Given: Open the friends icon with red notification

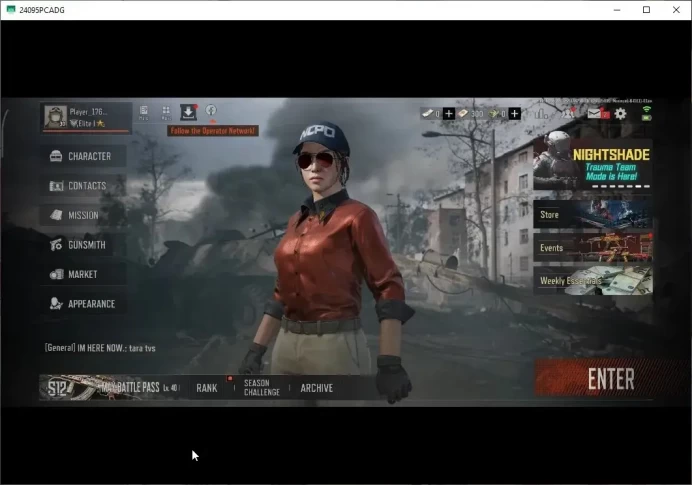Looking at the screenshot, I should (x=568, y=113).
